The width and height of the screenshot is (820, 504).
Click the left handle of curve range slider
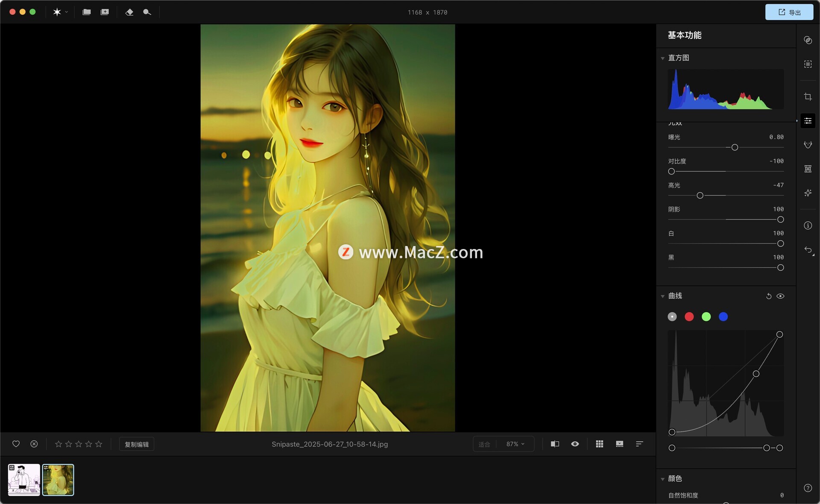[672, 448]
